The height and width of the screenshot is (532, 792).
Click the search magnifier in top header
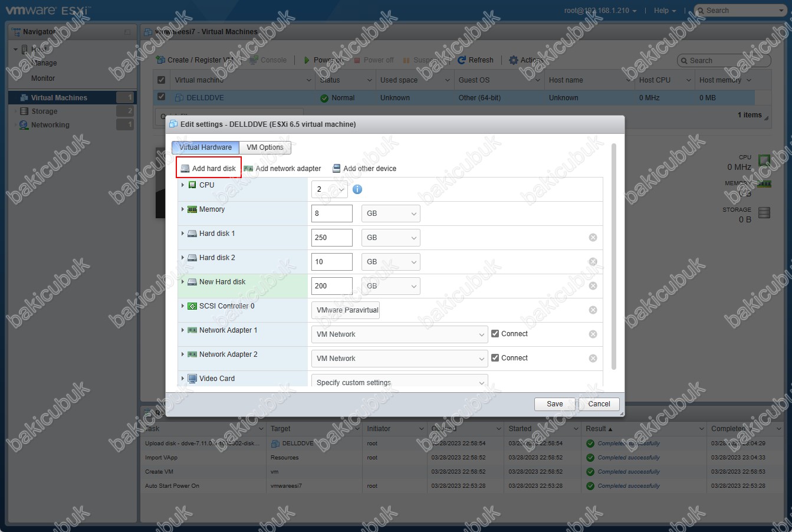pos(701,11)
